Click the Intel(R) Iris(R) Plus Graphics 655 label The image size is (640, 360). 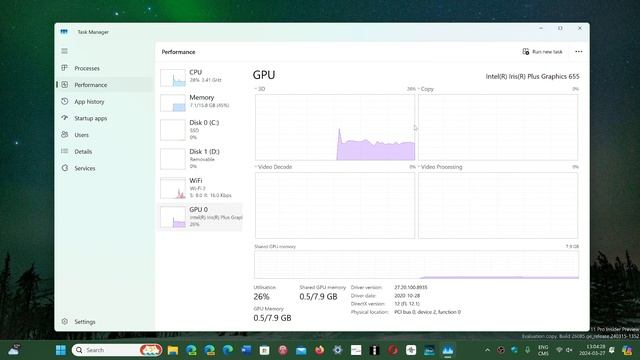(532, 76)
